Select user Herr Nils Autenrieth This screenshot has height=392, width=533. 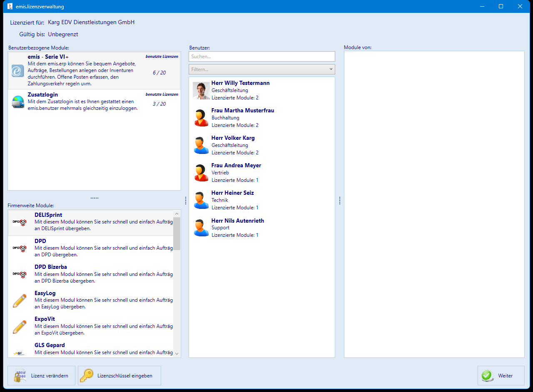point(262,228)
